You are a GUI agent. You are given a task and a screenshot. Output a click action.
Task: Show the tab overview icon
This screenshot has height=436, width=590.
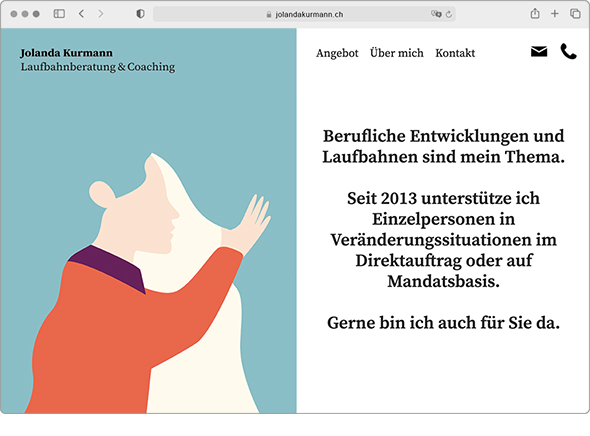(x=575, y=14)
